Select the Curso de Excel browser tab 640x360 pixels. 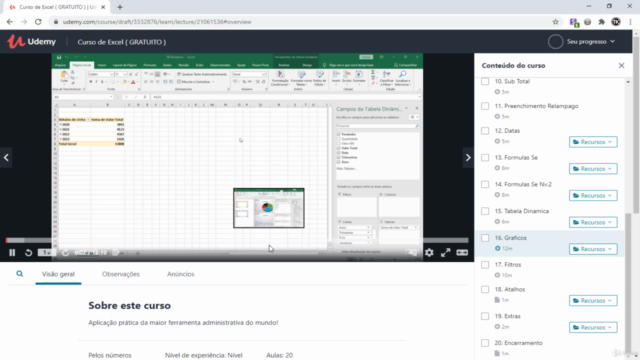(x=57, y=7)
